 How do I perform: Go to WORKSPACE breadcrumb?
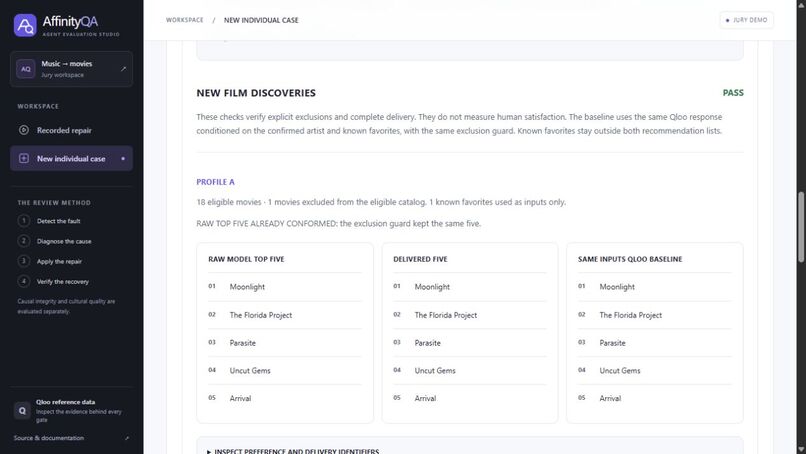[x=185, y=20]
